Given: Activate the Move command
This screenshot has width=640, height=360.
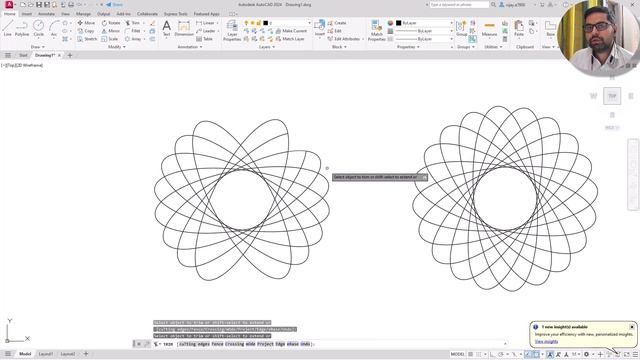Looking at the screenshot, I should click(x=86, y=23).
